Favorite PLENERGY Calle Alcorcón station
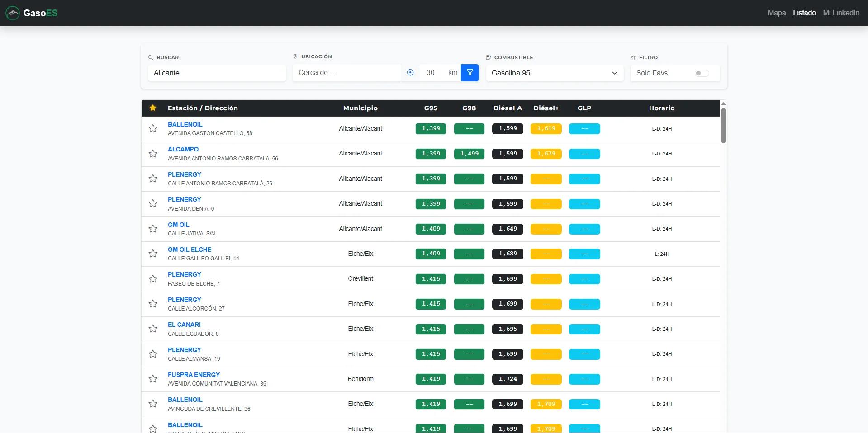This screenshot has width=868, height=433. pos(153,304)
